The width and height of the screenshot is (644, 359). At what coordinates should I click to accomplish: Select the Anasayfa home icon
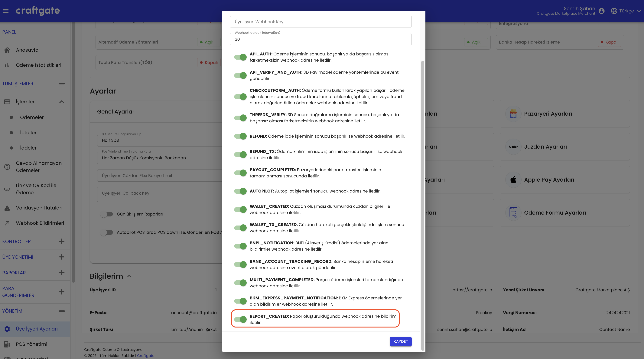pos(7,50)
